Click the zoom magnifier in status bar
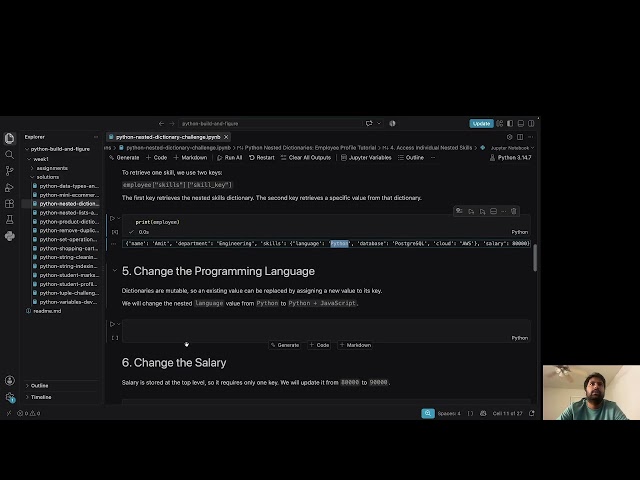Image resolution: width=640 pixels, height=480 pixels. click(x=428, y=413)
